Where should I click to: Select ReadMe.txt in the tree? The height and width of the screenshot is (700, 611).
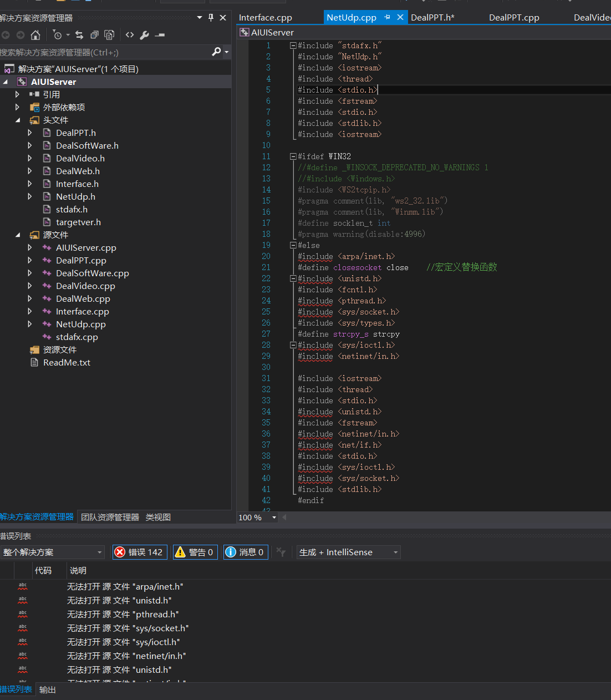[x=67, y=362]
